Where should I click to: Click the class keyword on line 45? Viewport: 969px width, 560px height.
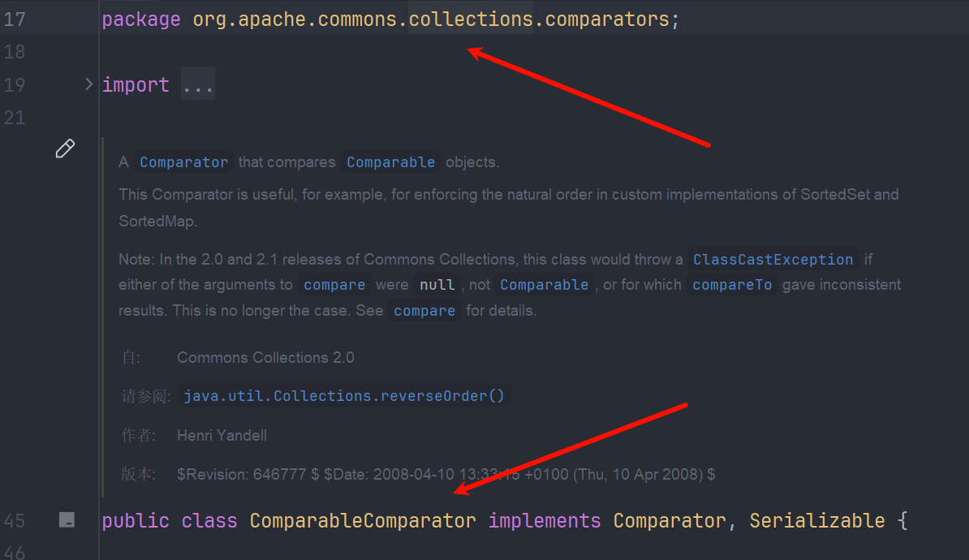click(x=209, y=520)
